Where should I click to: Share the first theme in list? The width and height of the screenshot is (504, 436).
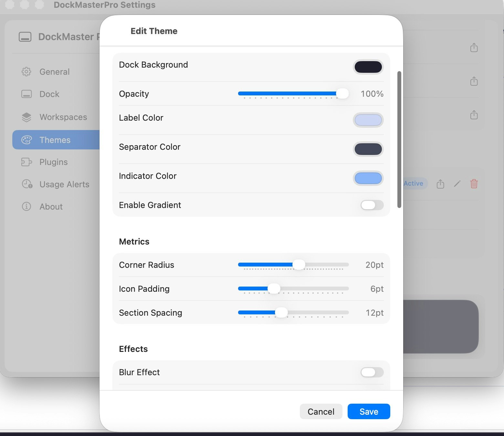[x=474, y=48]
